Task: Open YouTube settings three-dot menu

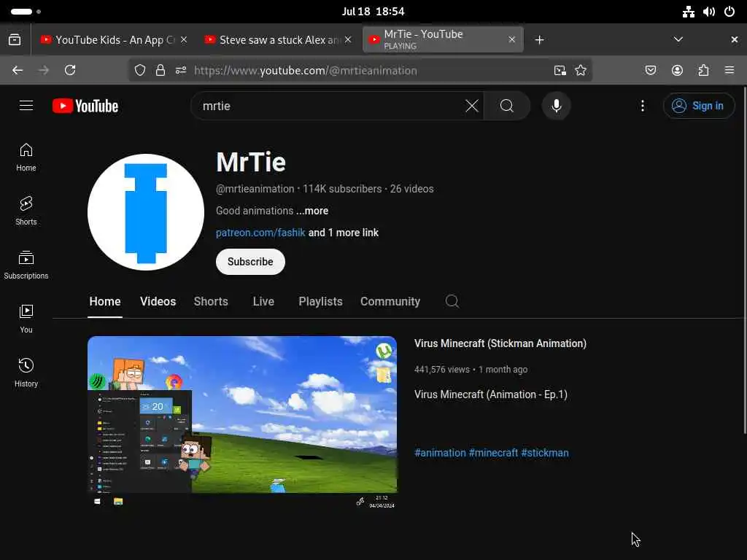Action: pos(642,106)
